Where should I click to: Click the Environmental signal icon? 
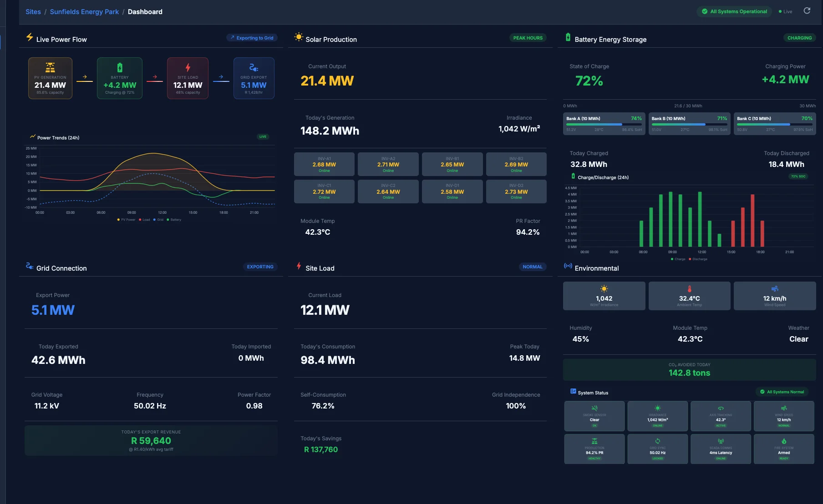pyautogui.click(x=568, y=267)
